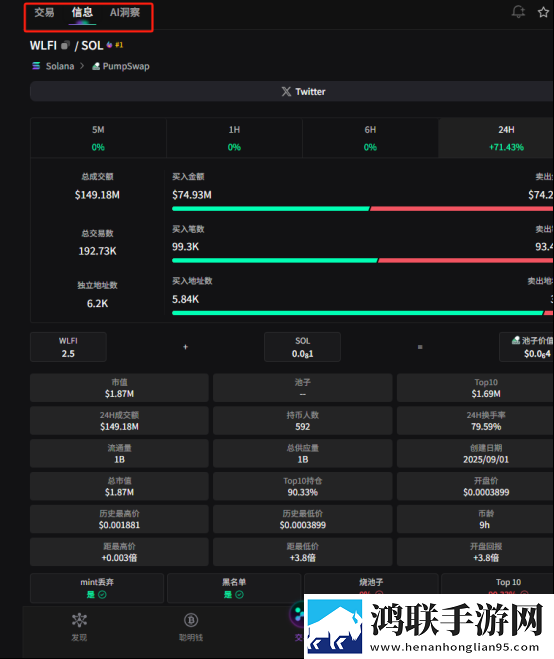Click the 买入笔数 99.3K value
The image size is (554, 659).
click(185, 247)
